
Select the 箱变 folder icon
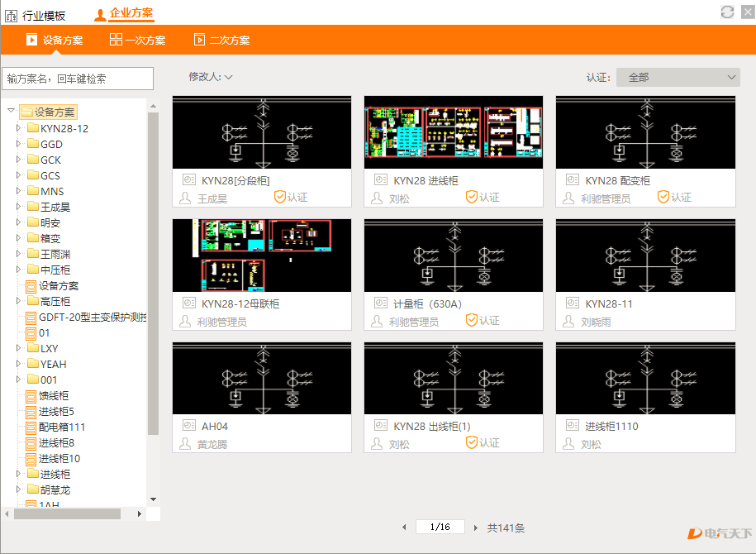tap(33, 238)
